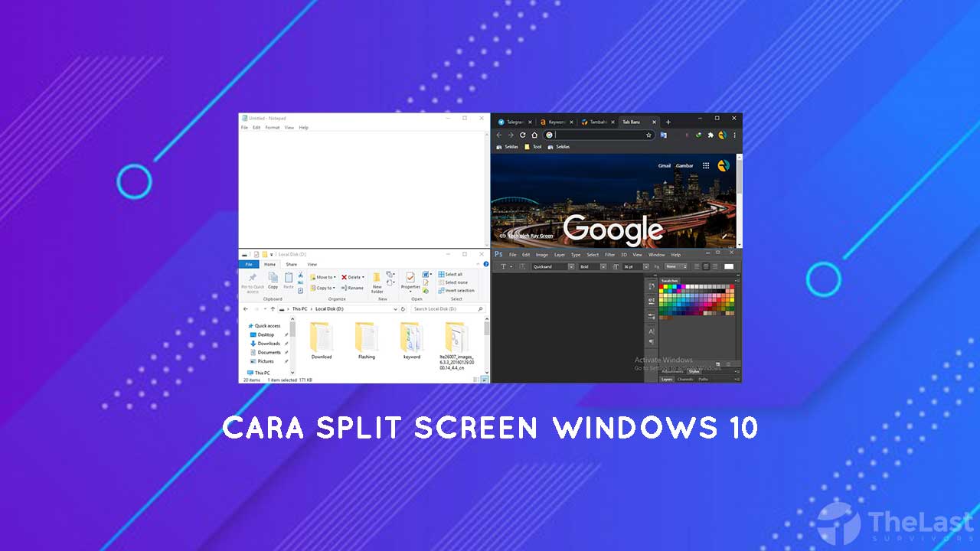This screenshot has height=551, width=980.
Task: Click Rename in Explorer ribbon
Action: point(352,288)
